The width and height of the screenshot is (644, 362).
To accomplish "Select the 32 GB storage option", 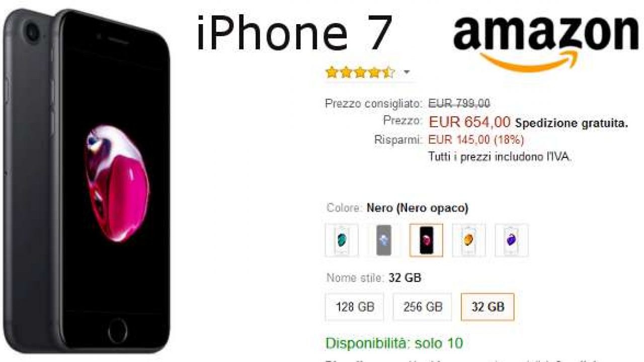I will pyautogui.click(x=488, y=307).
